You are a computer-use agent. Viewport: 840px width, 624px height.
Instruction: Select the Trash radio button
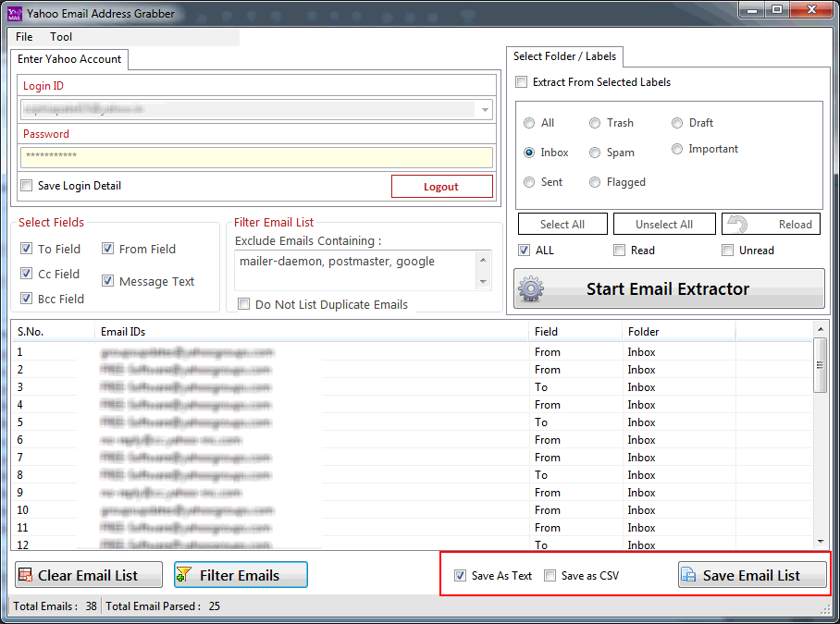tap(595, 123)
